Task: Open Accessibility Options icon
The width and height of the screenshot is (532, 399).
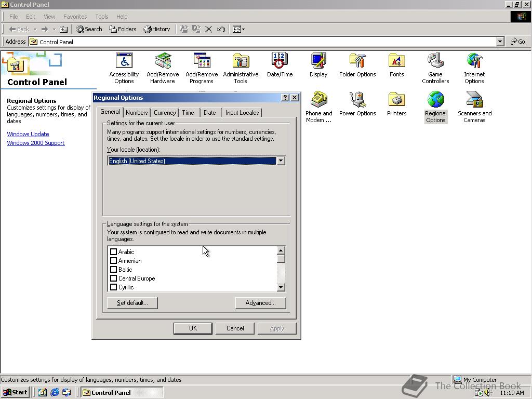Action: click(124, 68)
